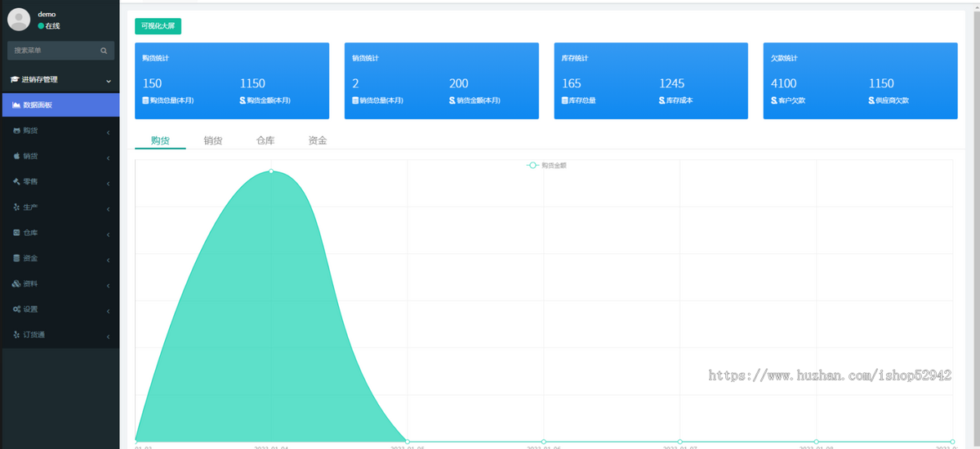
Task: Click the 购货 sidebar menu icon
Action: coord(17,131)
